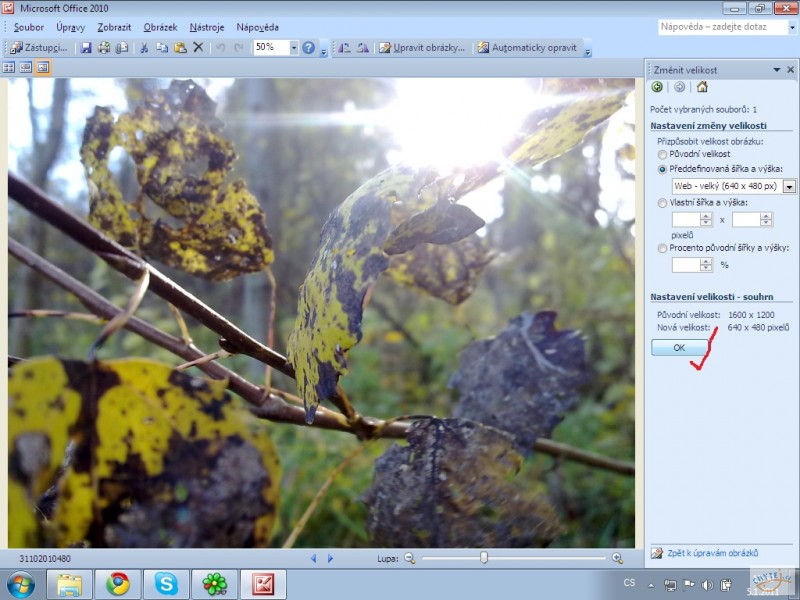Expand standard toolbar options arrow
The image size is (800, 600).
[323, 52]
